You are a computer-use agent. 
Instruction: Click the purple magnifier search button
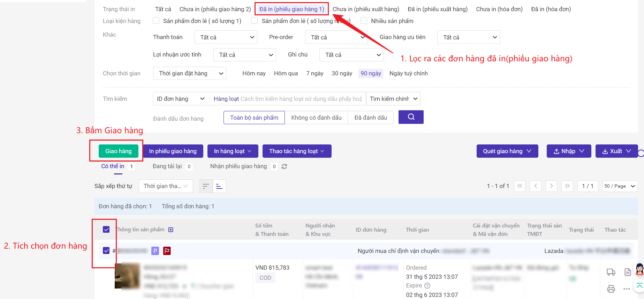pyautogui.click(x=411, y=117)
